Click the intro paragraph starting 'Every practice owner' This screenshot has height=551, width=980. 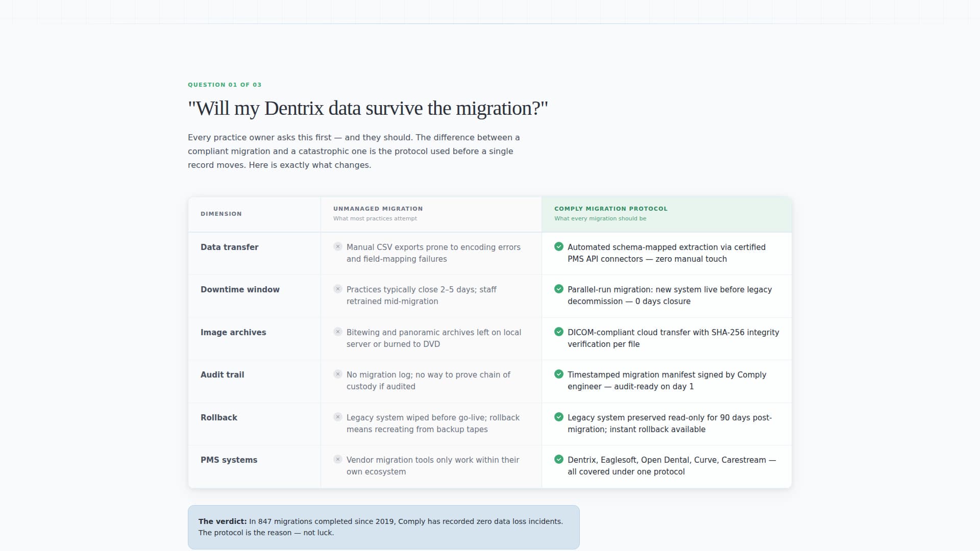coord(354,151)
